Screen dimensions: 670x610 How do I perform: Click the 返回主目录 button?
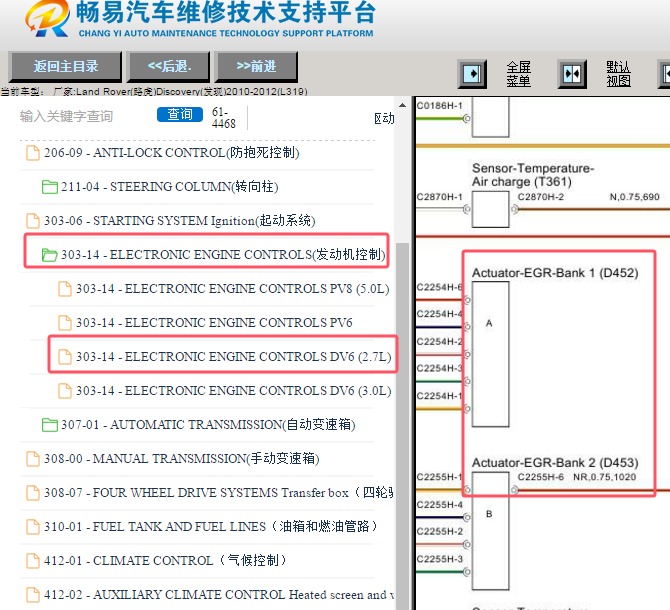click(x=65, y=67)
